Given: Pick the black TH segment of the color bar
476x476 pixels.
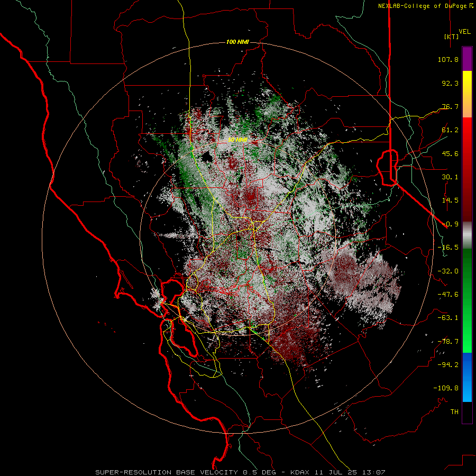Looking at the screenshot, I should (467, 413).
